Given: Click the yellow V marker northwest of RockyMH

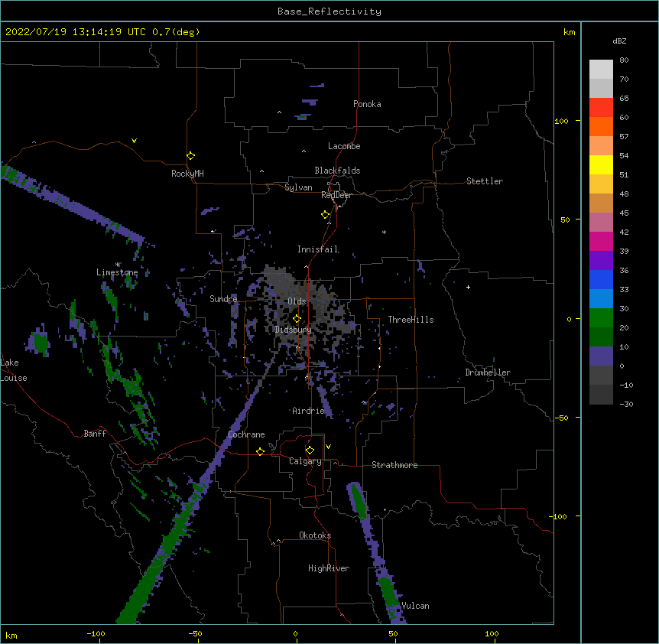Looking at the screenshot, I should [134, 141].
